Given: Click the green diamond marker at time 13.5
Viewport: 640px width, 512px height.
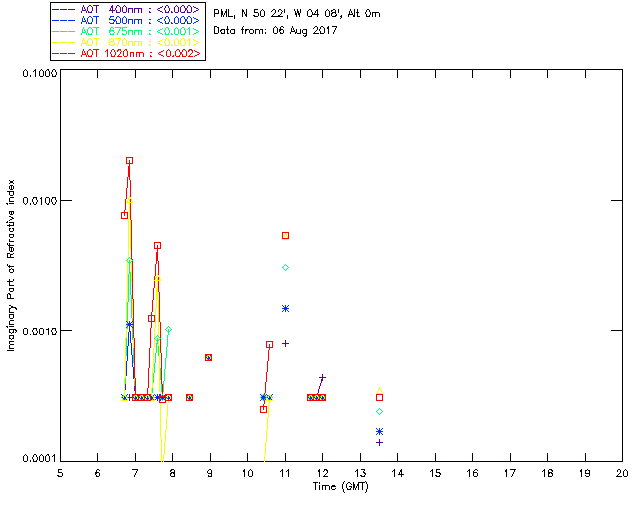Looking at the screenshot, I should 380,412.
